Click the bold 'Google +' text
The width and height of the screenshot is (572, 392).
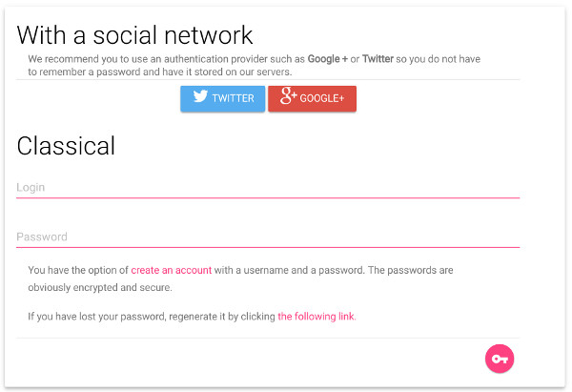[x=328, y=59]
